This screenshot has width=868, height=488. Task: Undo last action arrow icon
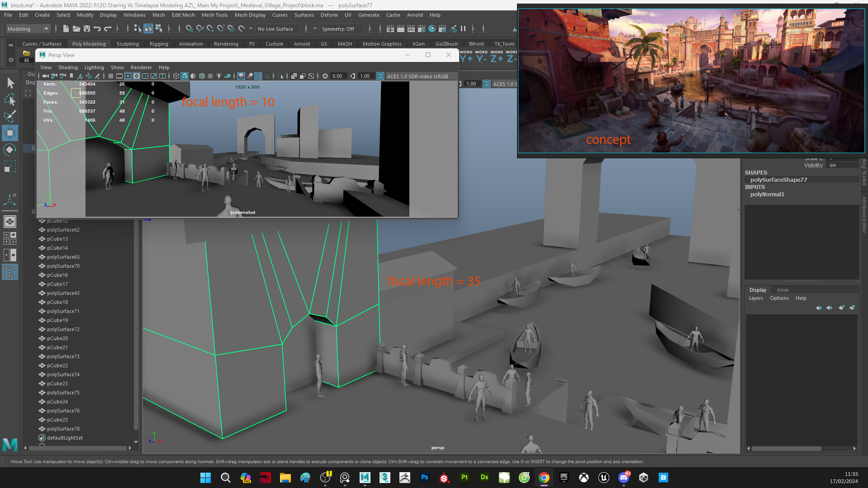point(97,28)
